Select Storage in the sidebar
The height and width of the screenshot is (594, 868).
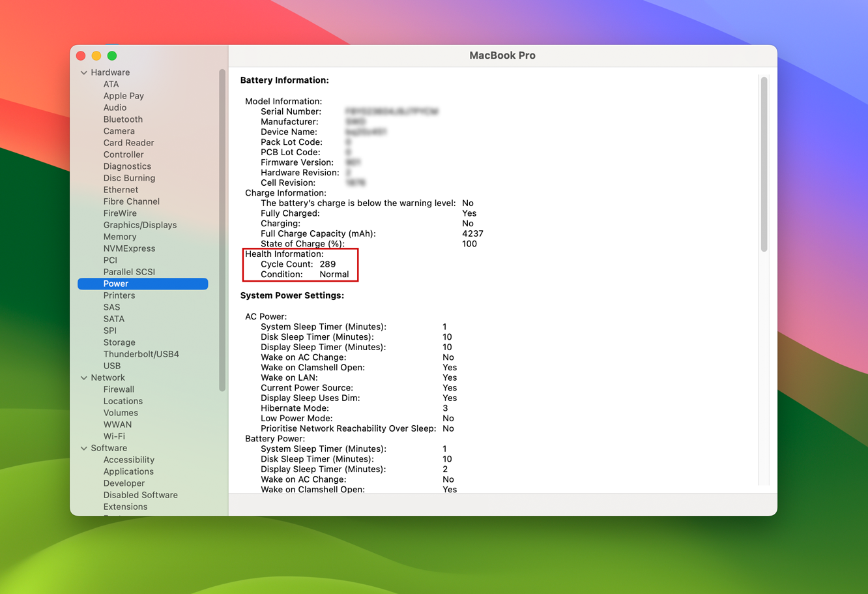[x=119, y=342]
